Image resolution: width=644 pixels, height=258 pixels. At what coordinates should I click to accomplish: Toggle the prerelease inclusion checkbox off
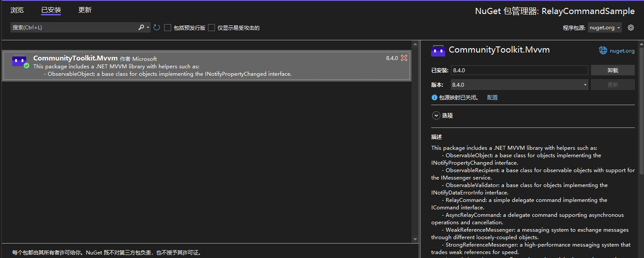(168, 27)
